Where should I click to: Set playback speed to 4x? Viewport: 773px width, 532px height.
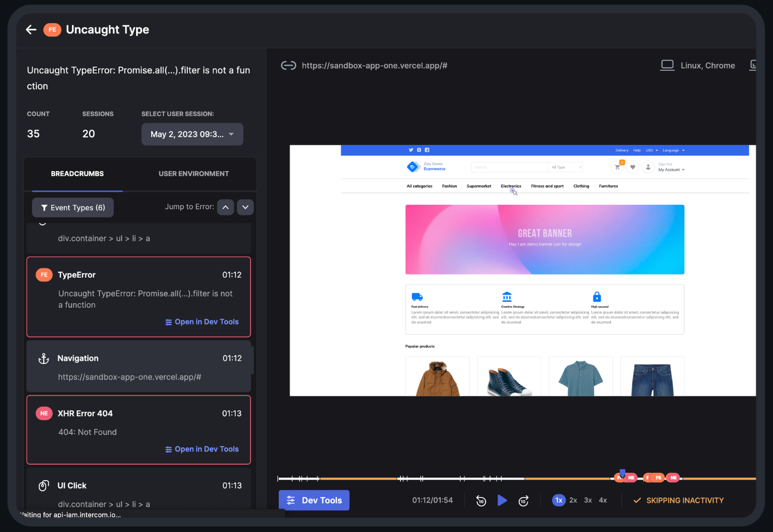602,500
